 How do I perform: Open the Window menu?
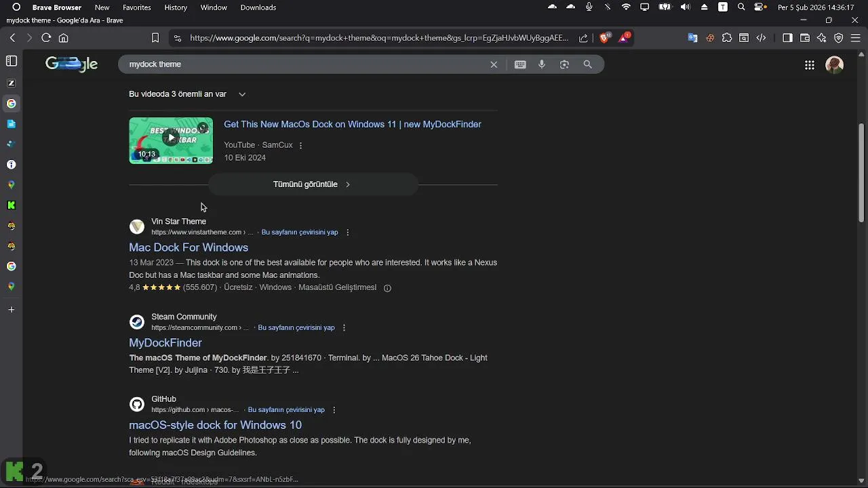click(214, 7)
